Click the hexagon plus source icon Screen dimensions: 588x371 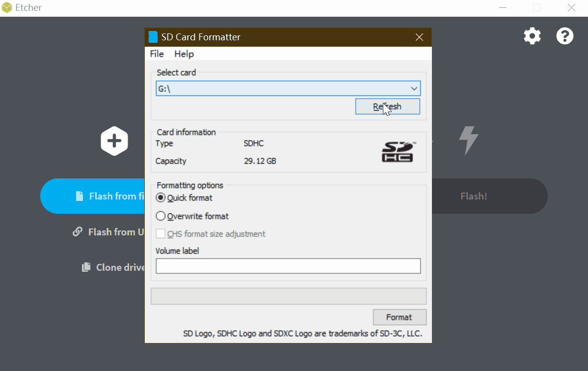(114, 142)
